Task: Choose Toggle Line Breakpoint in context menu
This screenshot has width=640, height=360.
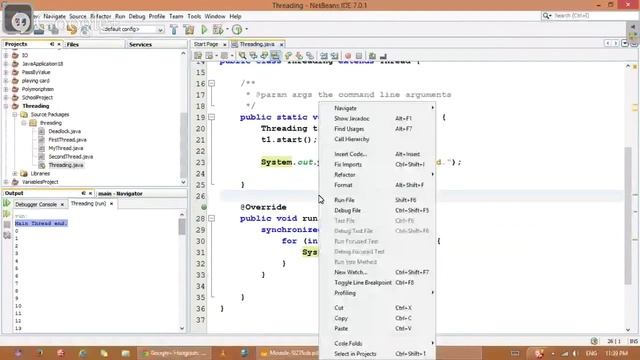Action: pos(378,282)
